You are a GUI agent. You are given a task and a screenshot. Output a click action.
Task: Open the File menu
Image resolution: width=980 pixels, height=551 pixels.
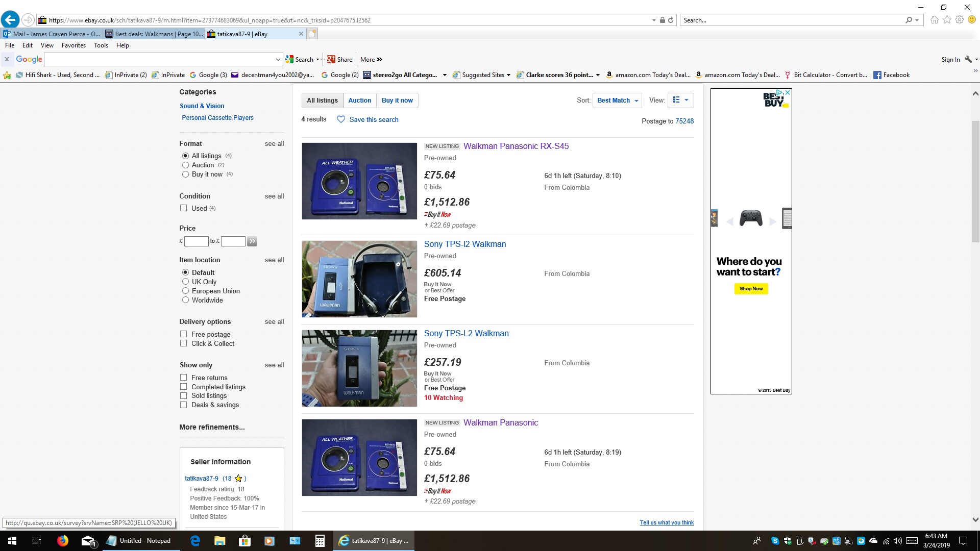tap(10, 45)
